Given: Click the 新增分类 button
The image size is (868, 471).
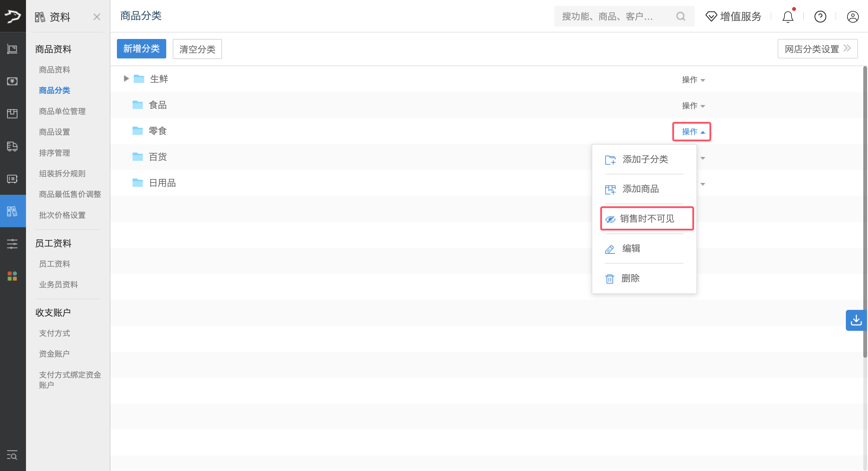Looking at the screenshot, I should coord(141,49).
